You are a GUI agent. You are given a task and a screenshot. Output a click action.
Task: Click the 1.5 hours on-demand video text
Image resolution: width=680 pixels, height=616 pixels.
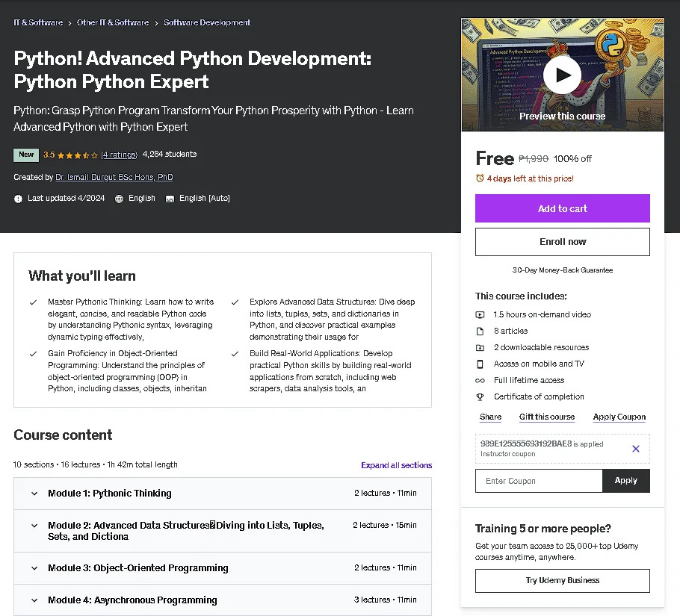coord(542,314)
